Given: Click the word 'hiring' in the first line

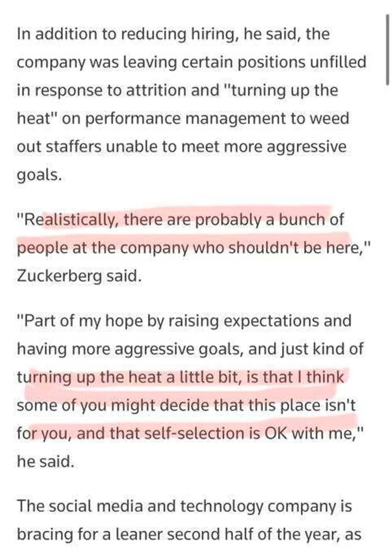Looking at the screenshot, I should [x=213, y=34].
